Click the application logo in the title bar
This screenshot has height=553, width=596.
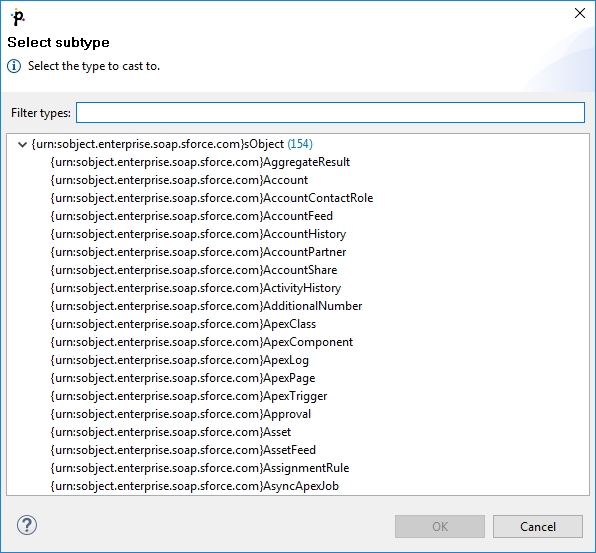[18, 17]
